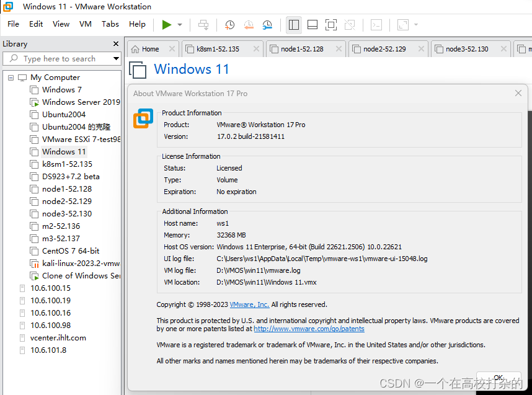Enter full screen mode icon
Screen dimensions: 532x395
(331, 25)
